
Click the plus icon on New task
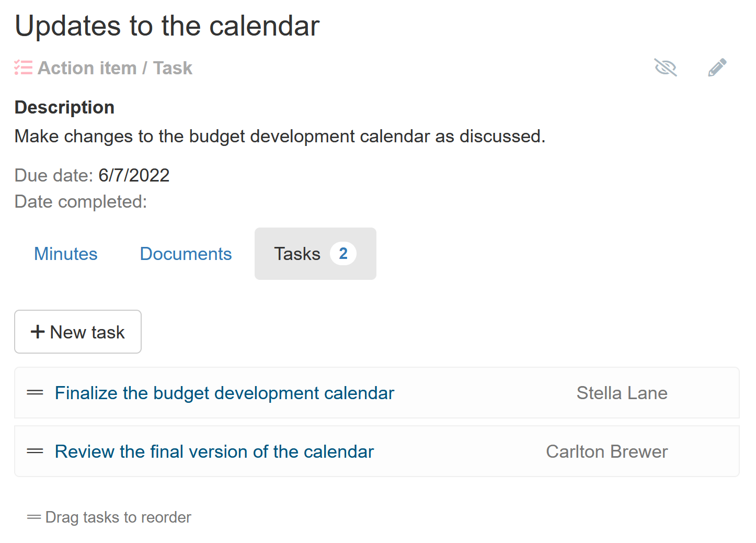[38, 332]
